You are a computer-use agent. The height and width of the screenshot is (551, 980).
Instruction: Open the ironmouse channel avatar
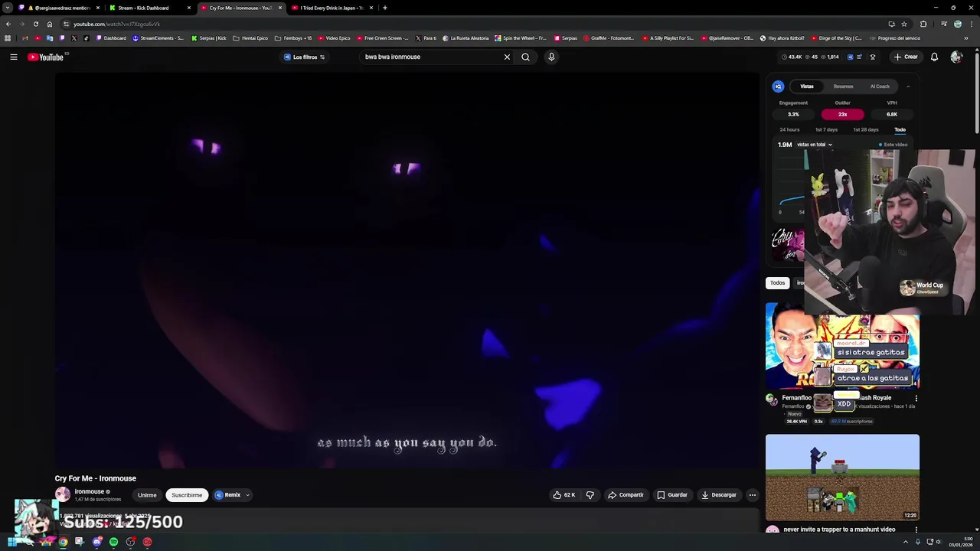[63, 494]
